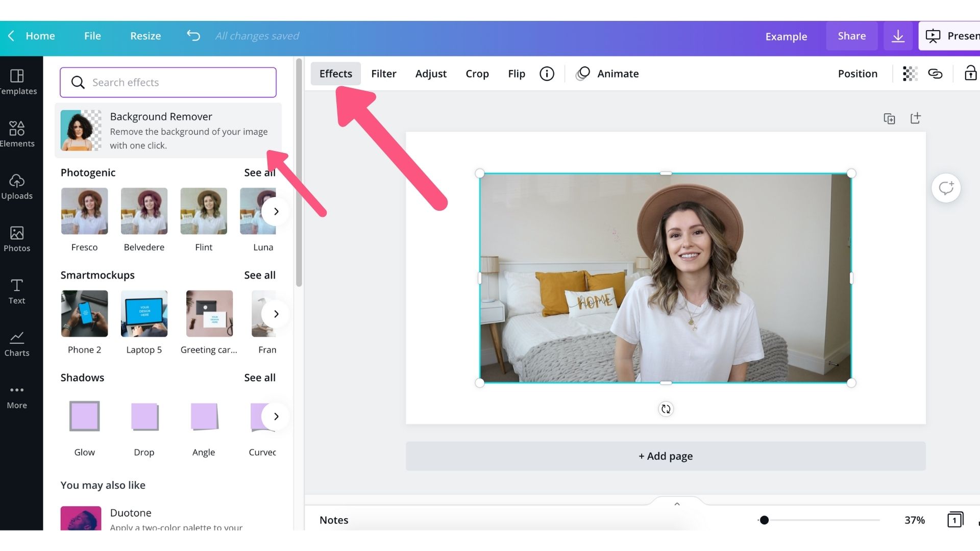The height and width of the screenshot is (551, 980).
Task: Click the download icon in toolbar
Action: click(x=898, y=35)
